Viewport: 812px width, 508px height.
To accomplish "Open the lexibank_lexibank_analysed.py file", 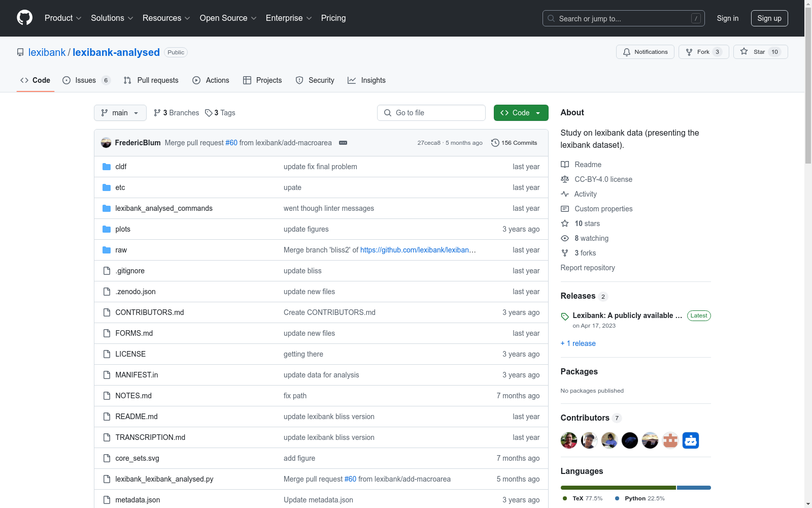I will (164, 479).
